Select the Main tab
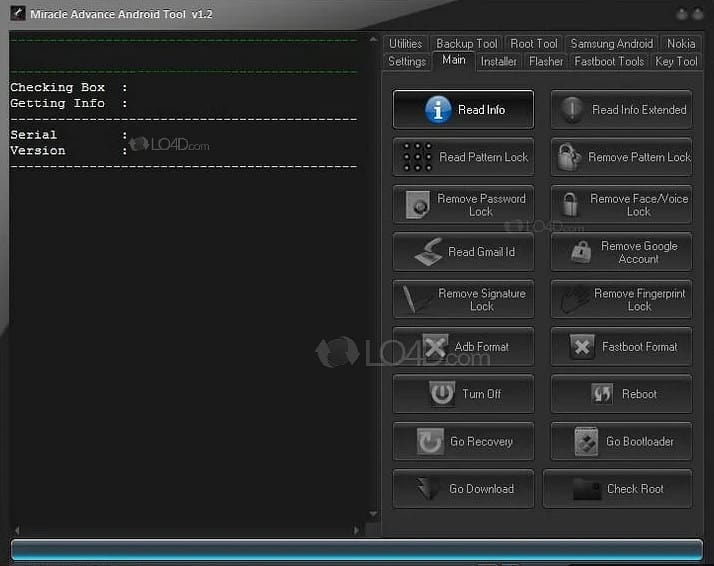The height and width of the screenshot is (566, 714). [x=454, y=60]
